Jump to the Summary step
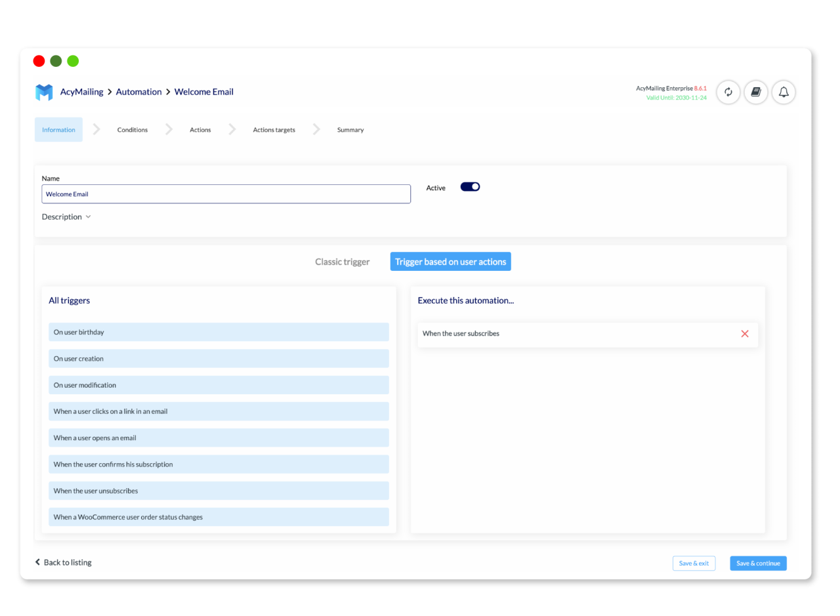Screen dimensions: 840x616 [x=350, y=130]
